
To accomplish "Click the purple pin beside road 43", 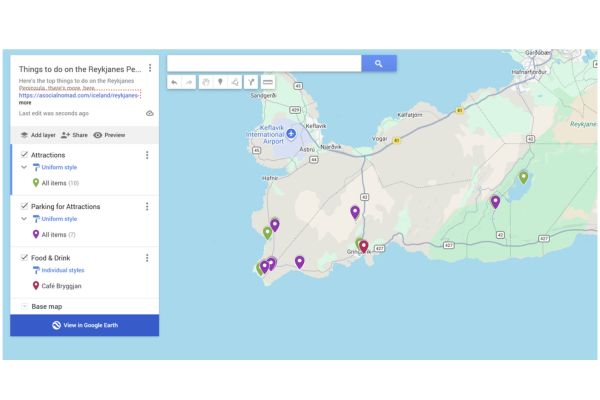I will click(355, 212).
